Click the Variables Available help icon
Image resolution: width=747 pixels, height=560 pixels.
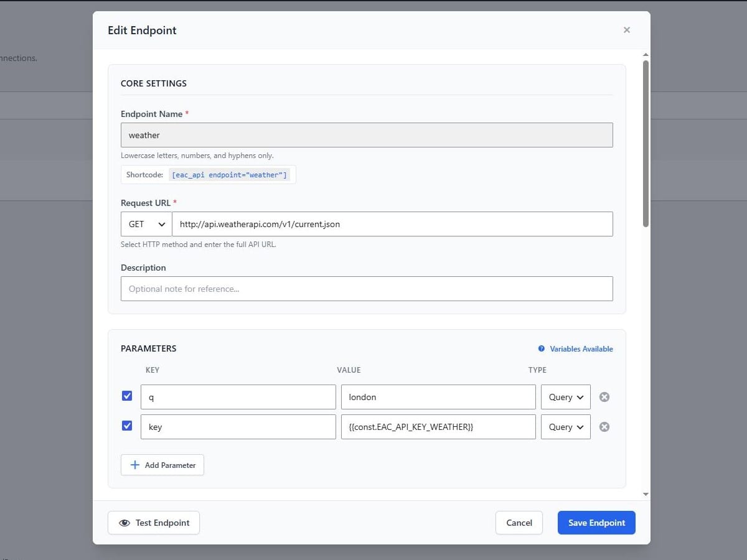point(542,349)
